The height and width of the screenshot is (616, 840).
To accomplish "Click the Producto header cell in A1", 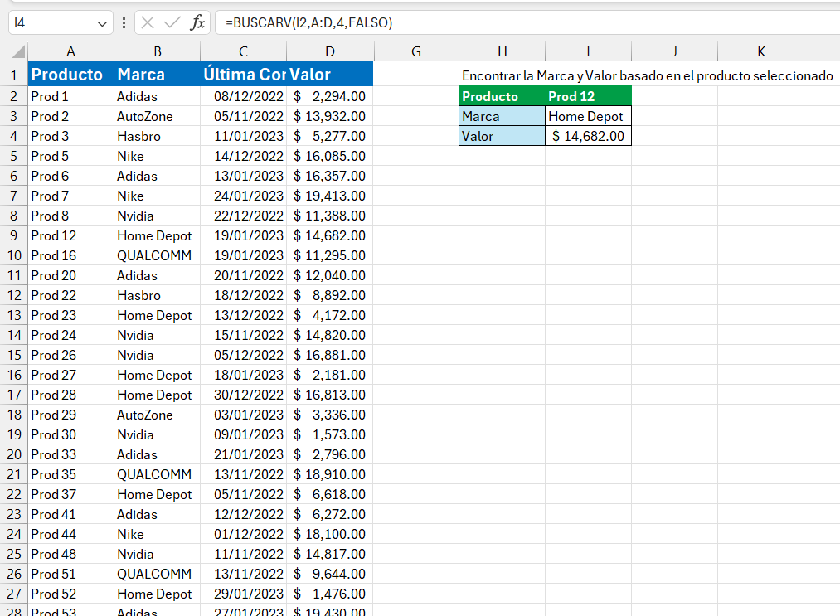I will point(70,75).
